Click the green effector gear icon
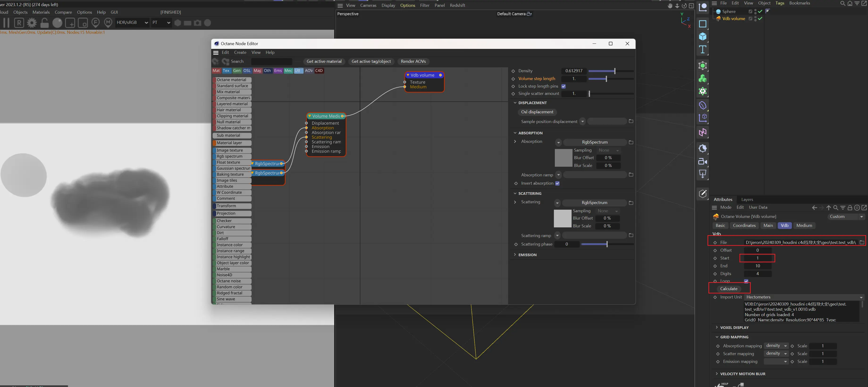This screenshot has width=868, height=387. pos(703,91)
